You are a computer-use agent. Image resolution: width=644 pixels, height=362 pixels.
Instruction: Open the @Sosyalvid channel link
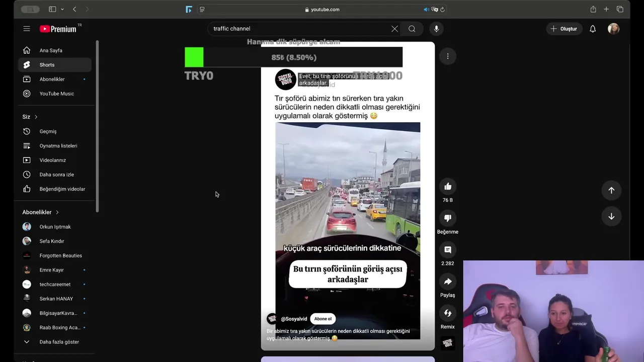coord(294,319)
